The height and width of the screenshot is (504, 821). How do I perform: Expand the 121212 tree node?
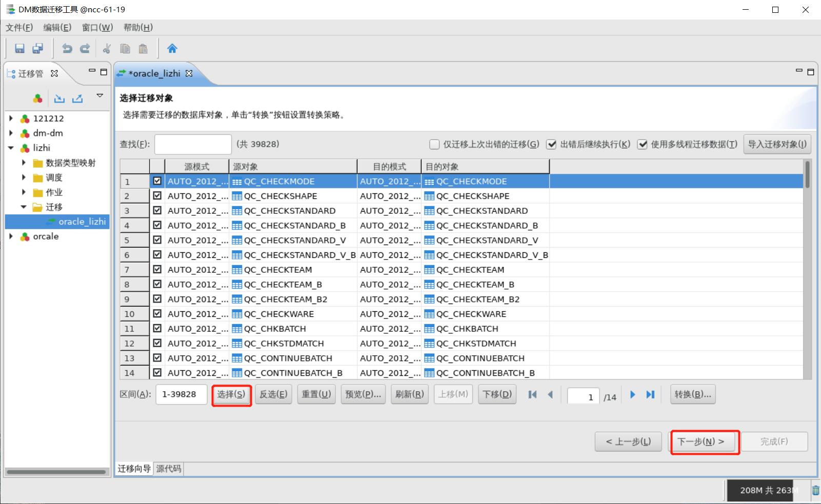point(11,118)
